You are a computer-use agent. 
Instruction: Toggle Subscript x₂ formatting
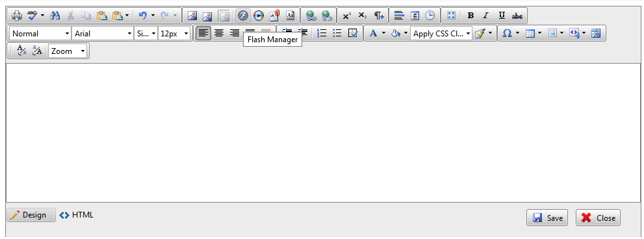click(x=363, y=16)
